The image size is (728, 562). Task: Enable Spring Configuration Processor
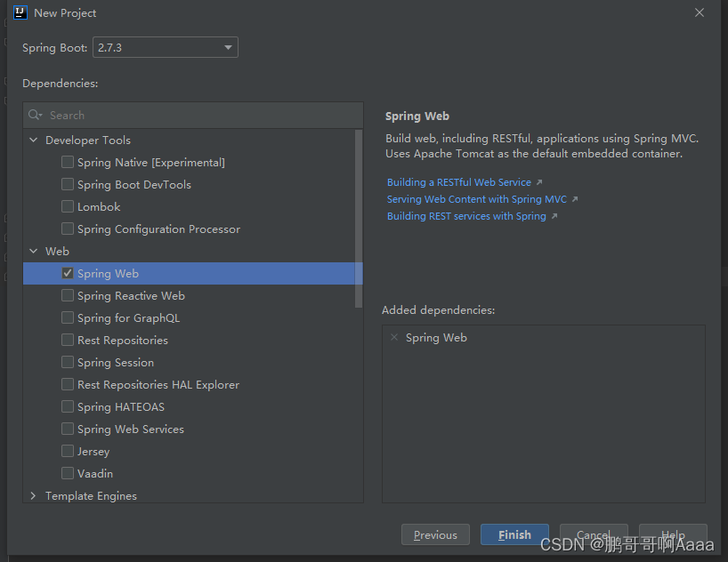click(x=68, y=229)
